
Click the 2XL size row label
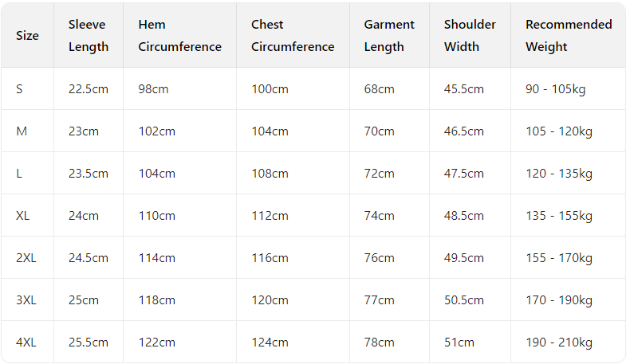coord(26,258)
